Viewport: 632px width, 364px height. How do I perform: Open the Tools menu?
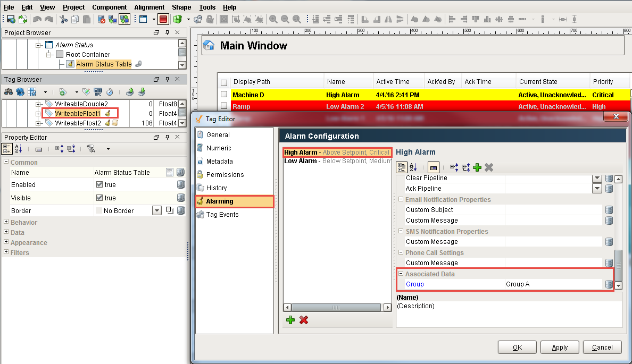coord(207,7)
